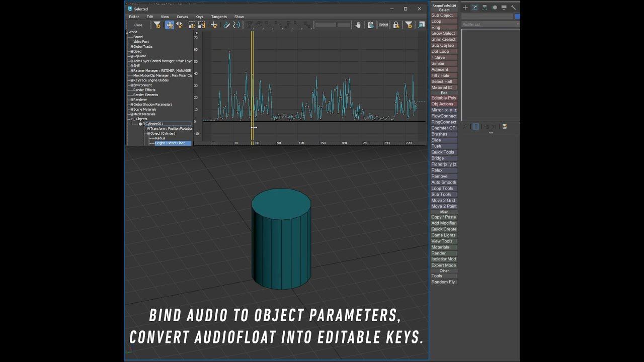Activate the Pan hand tool

point(358,25)
